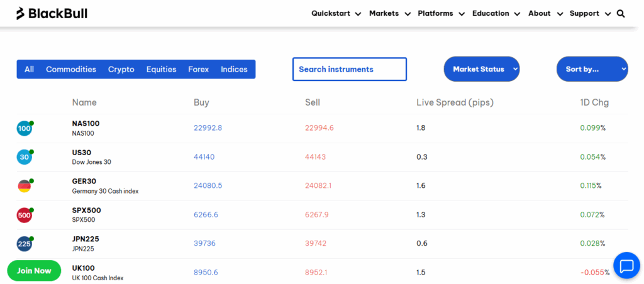This screenshot has width=644, height=284.
Task: Click the UK 100 Cash Index subtitle
Action: pyautogui.click(x=97, y=278)
